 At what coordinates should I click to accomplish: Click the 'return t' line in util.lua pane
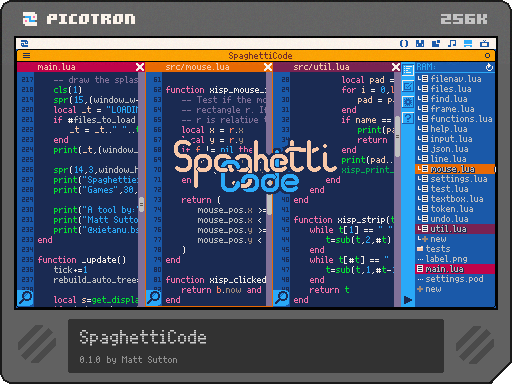point(329,290)
